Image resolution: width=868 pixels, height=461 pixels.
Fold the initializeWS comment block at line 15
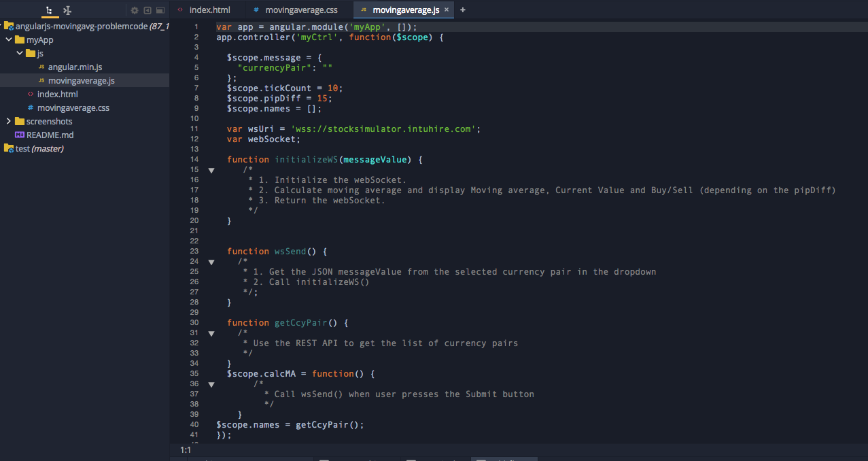pyautogui.click(x=211, y=170)
